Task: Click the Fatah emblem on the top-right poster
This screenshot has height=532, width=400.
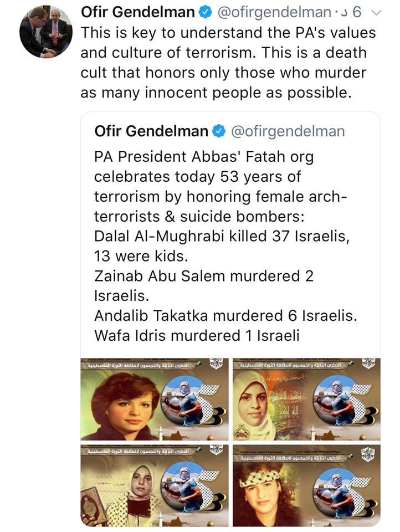Action: coord(368,364)
